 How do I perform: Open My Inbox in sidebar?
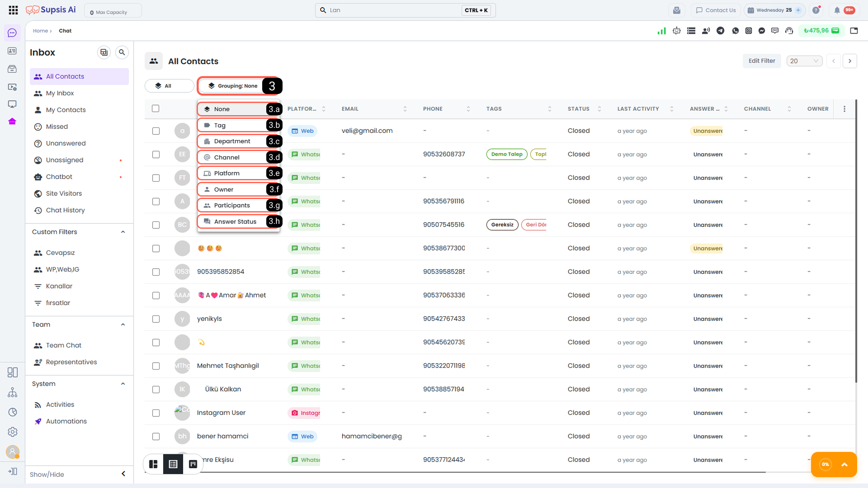pyautogui.click(x=79, y=93)
